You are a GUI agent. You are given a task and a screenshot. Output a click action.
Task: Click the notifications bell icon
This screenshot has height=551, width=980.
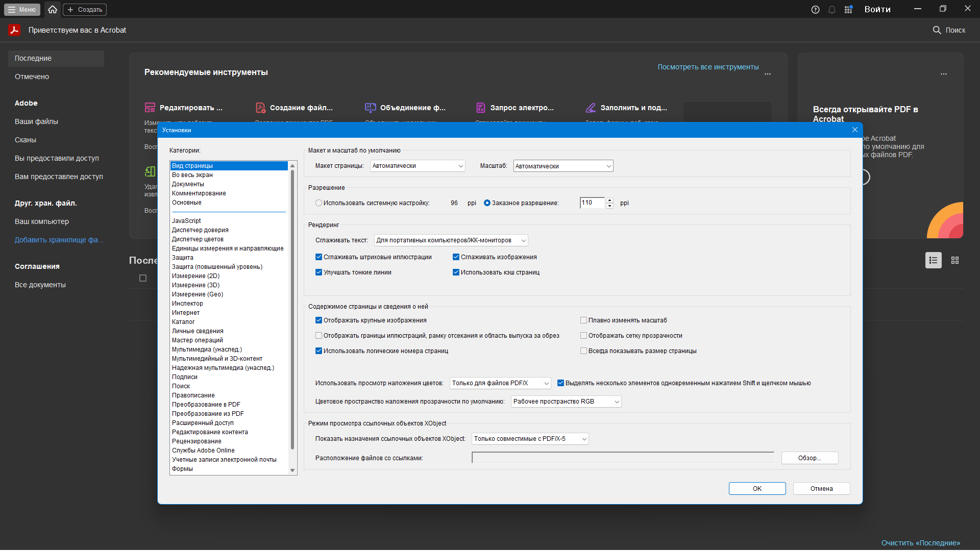(832, 10)
